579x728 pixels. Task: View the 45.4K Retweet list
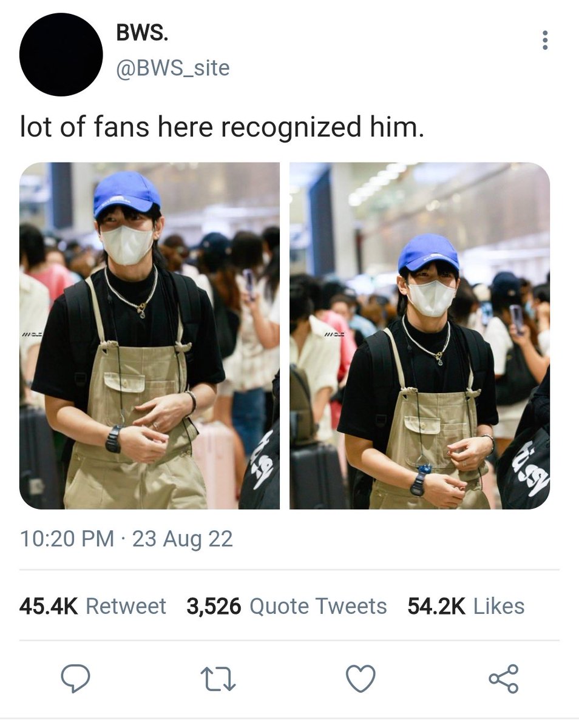[92, 606]
